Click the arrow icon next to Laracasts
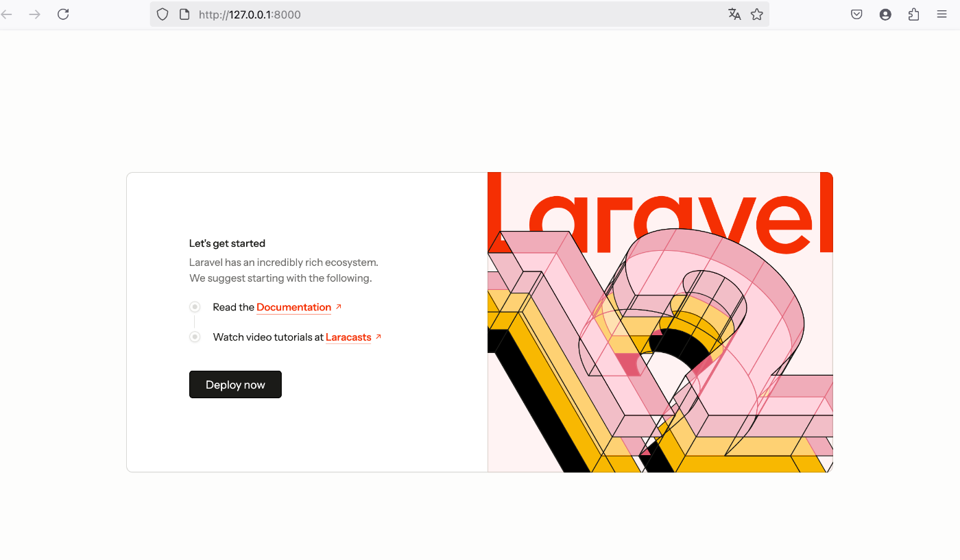 click(x=379, y=337)
